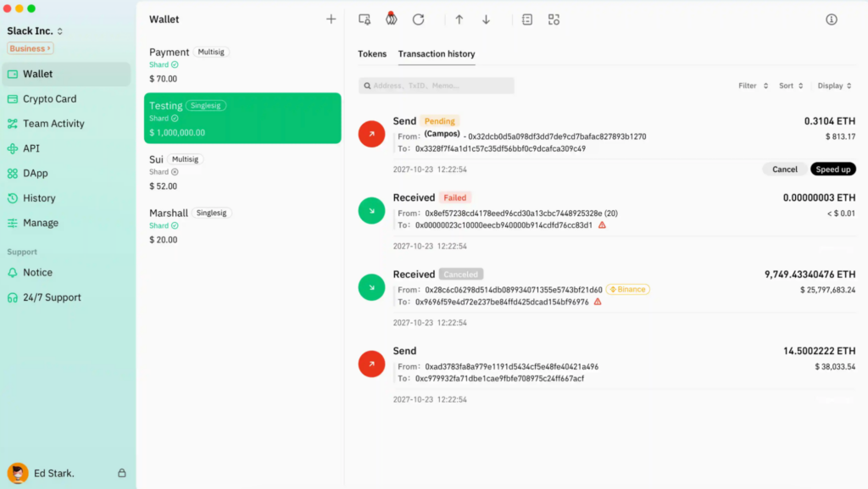Click the Pending status badge
Viewport: 868px width, 489px height.
440,121
